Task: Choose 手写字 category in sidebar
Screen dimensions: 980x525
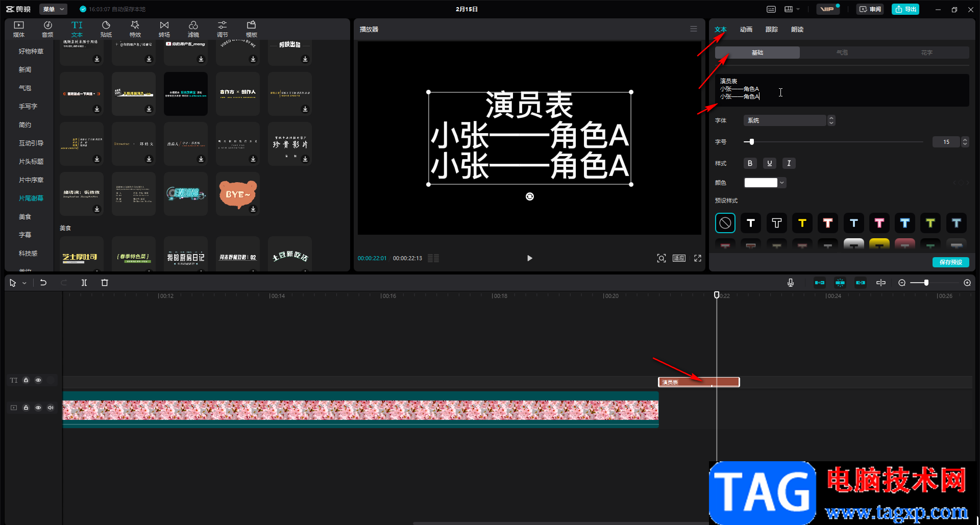Action: (x=28, y=107)
